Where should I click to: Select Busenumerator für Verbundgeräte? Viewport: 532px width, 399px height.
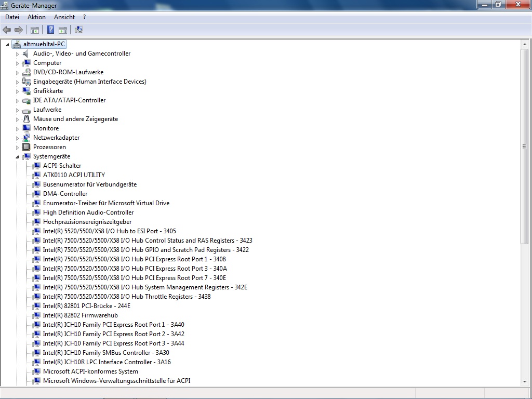(90, 184)
